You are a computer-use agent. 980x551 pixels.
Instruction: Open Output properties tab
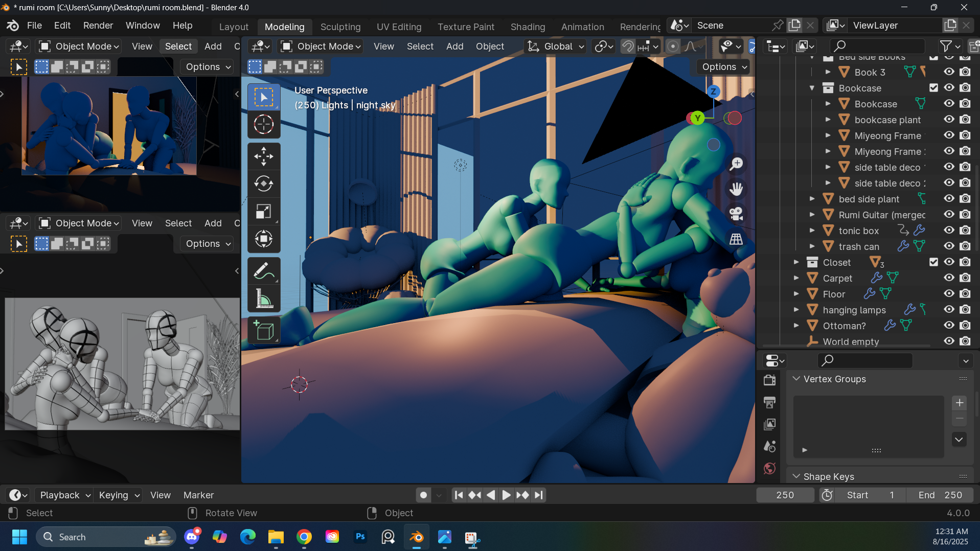769,402
